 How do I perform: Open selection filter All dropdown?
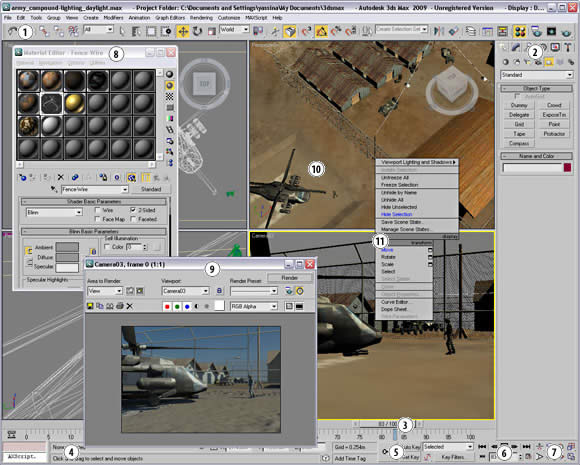click(98, 29)
